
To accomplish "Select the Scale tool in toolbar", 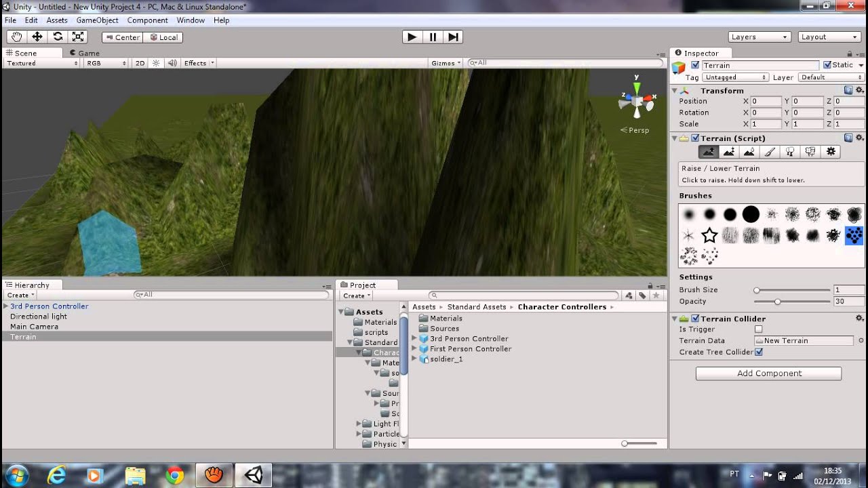I will coord(78,37).
